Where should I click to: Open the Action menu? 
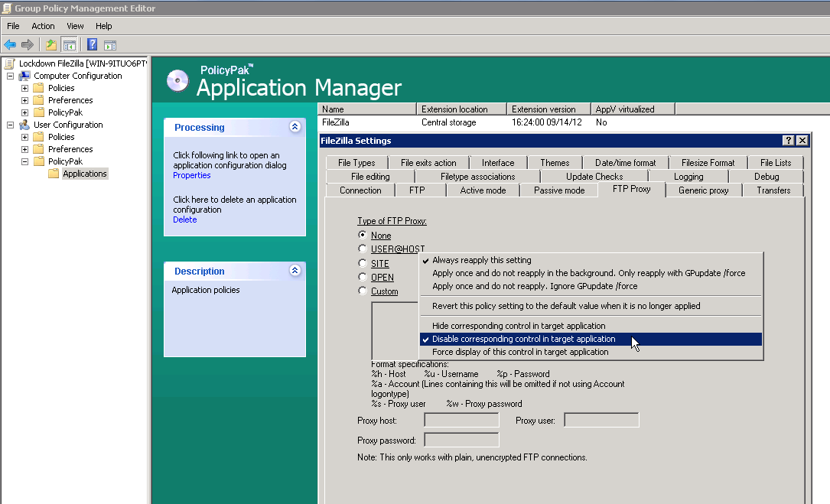[x=43, y=26]
